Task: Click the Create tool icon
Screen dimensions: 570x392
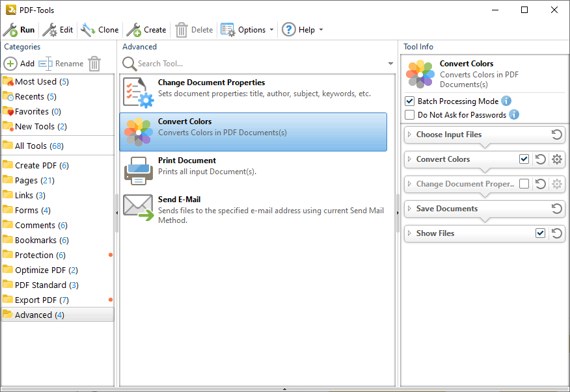Action: pos(134,30)
